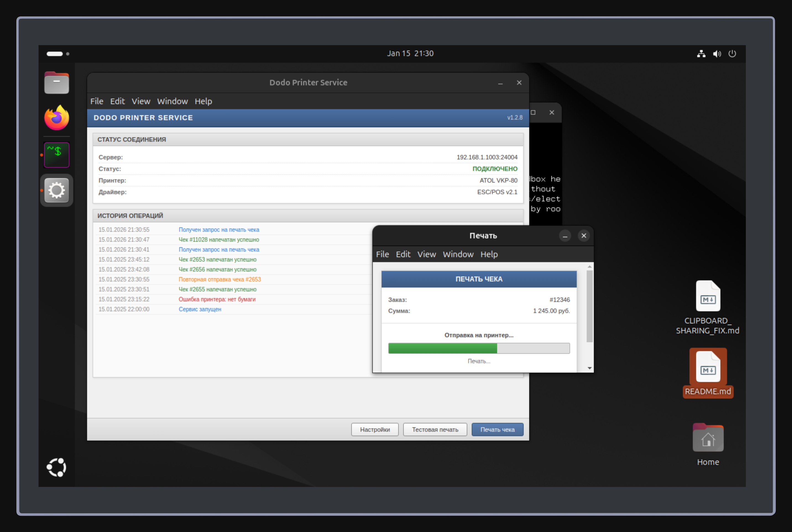Open the Settings gear in the dock
The height and width of the screenshot is (532, 792).
point(56,190)
